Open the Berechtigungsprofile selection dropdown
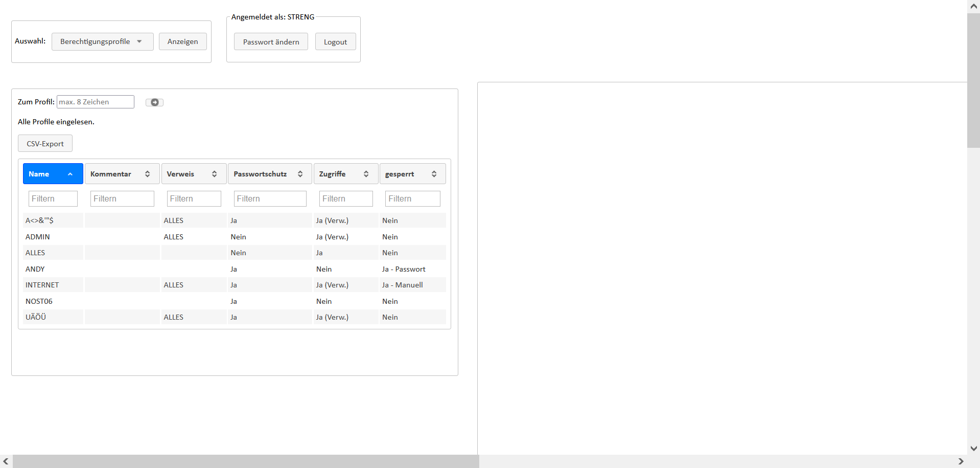 tap(102, 41)
